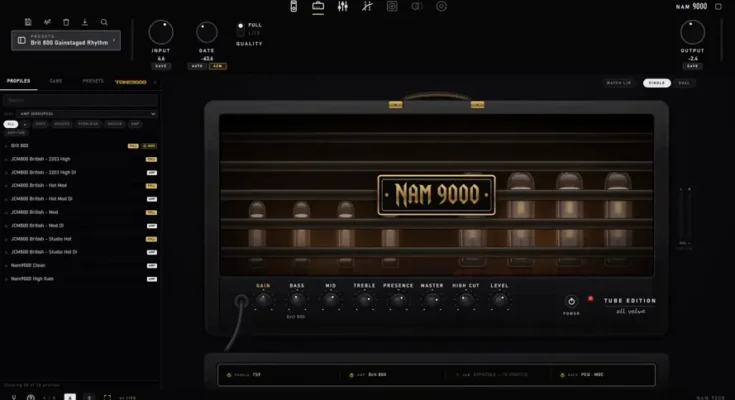Select the Single amp mode

(657, 83)
